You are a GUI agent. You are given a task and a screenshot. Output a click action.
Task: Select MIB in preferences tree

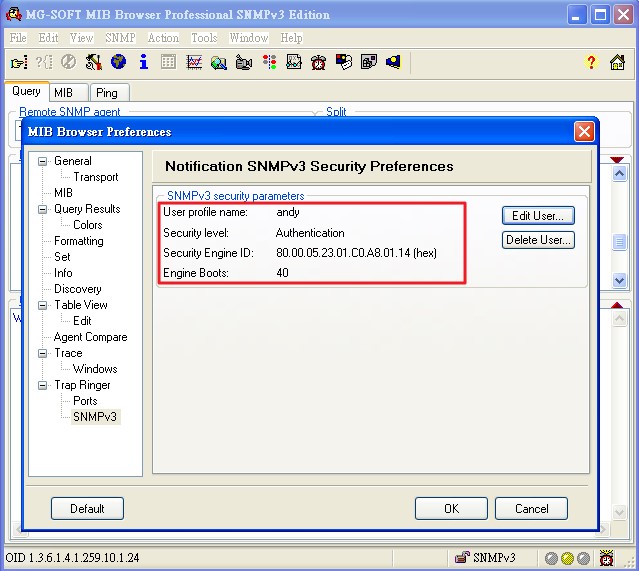click(x=63, y=193)
